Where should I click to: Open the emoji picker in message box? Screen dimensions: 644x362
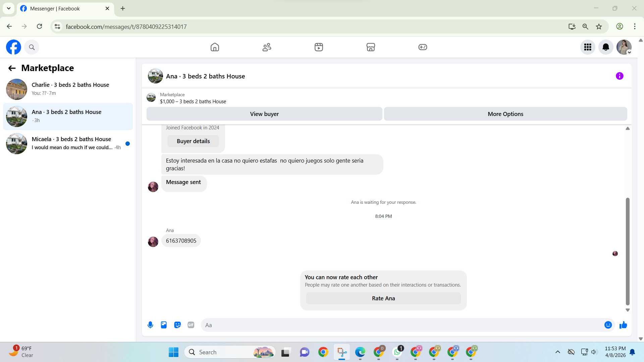point(608,325)
